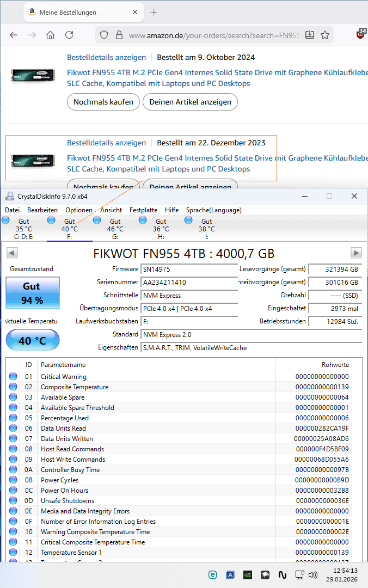Click the CrystalDiskInfo title bar icon
The image size is (368, 588).
coord(9,196)
